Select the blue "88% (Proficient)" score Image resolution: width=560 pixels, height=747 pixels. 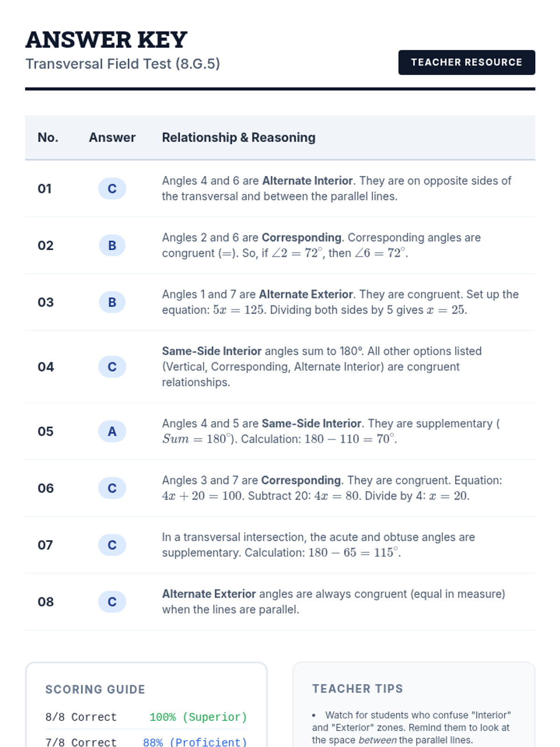click(195, 742)
